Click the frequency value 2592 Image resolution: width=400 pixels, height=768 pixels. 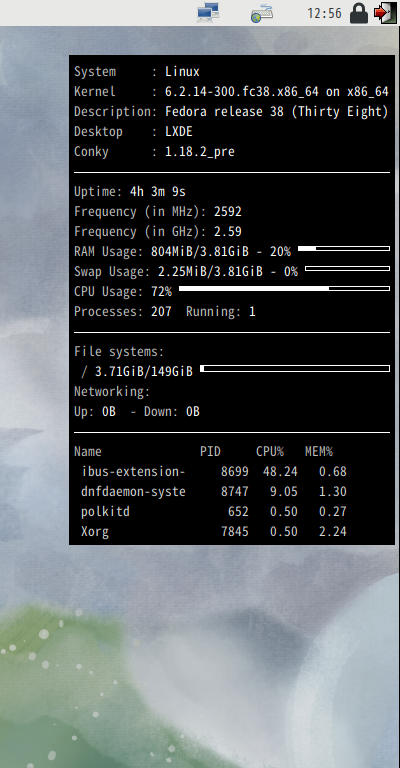(228, 212)
